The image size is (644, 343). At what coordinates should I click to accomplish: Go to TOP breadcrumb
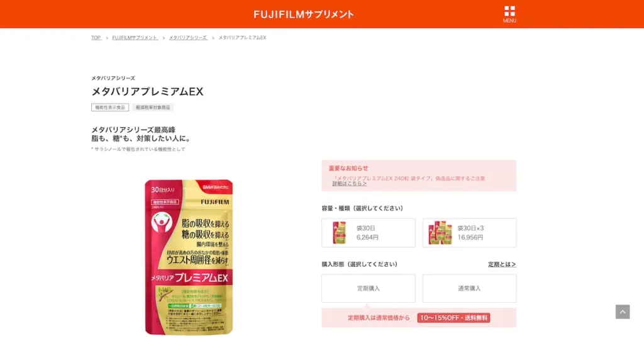pos(96,37)
